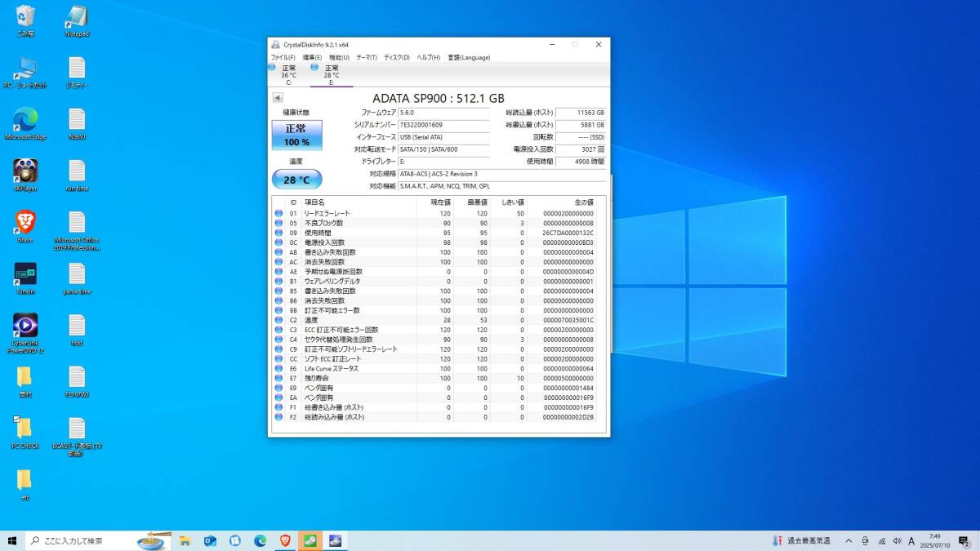
Task: Select the hdd text file icon
Action: pos(77,330)
